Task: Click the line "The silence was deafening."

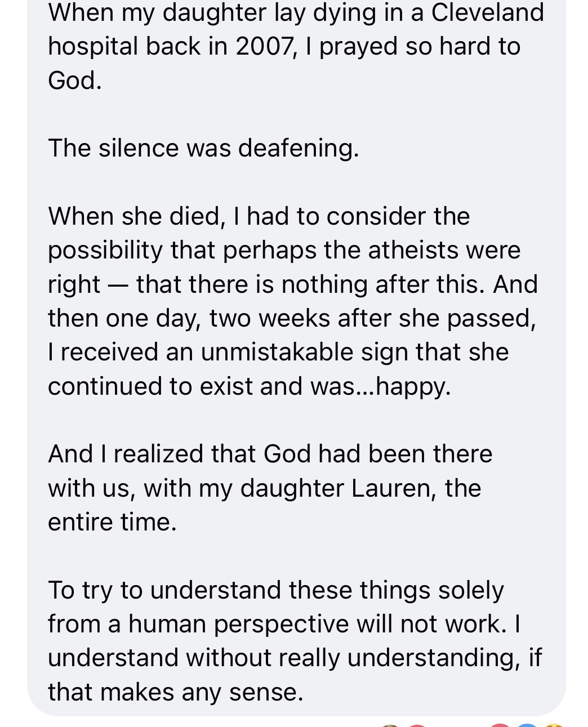Action: pos(203,148)
